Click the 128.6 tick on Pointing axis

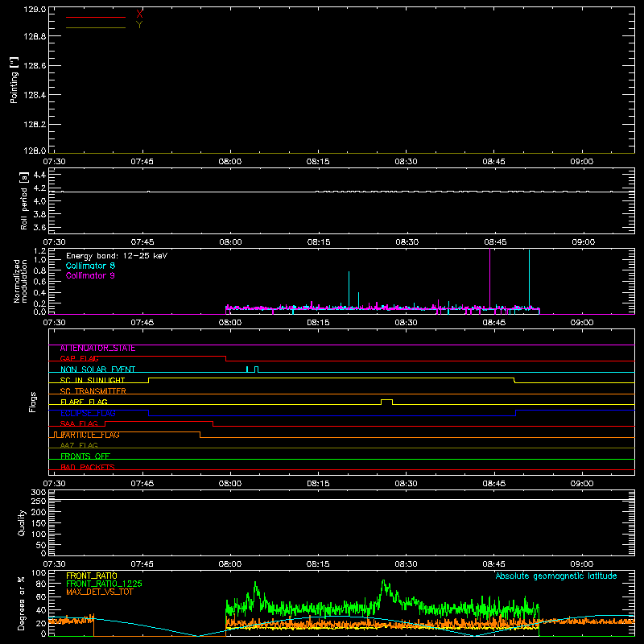(35, 65)
